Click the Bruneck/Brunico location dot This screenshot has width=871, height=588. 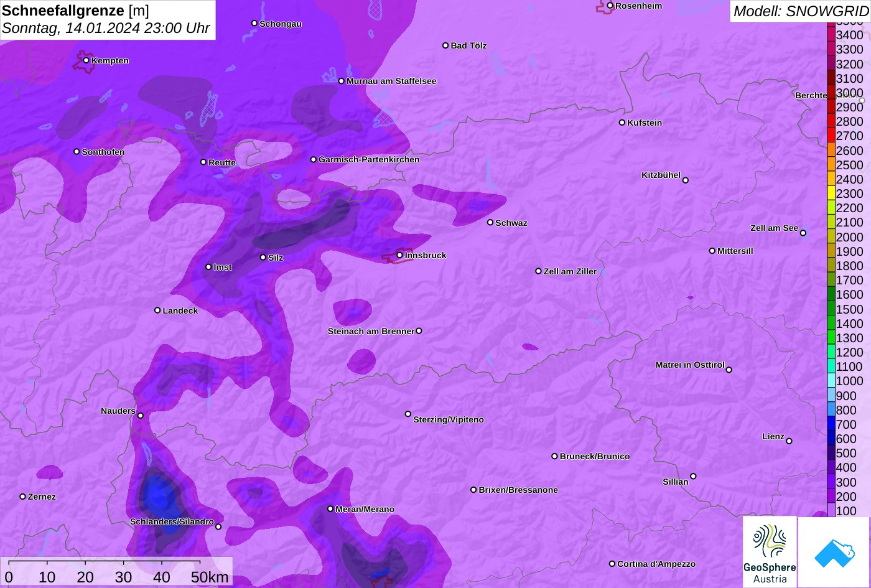(555, 456)
